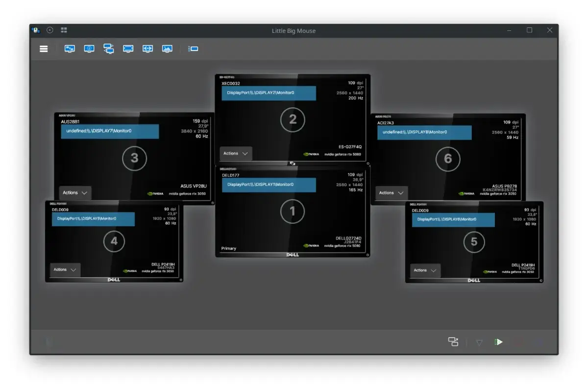Click the swap icon between monitors 2 and 1

[x=293, y=163]
